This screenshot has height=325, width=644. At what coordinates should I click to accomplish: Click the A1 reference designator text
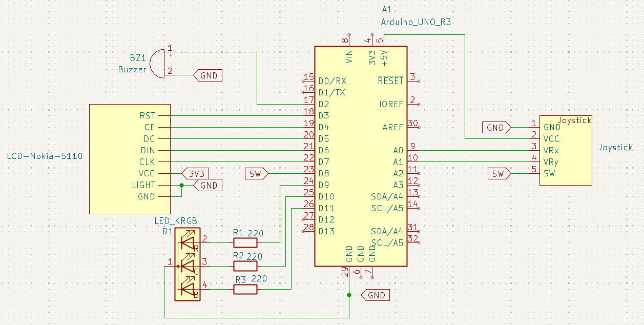point(387,10)
